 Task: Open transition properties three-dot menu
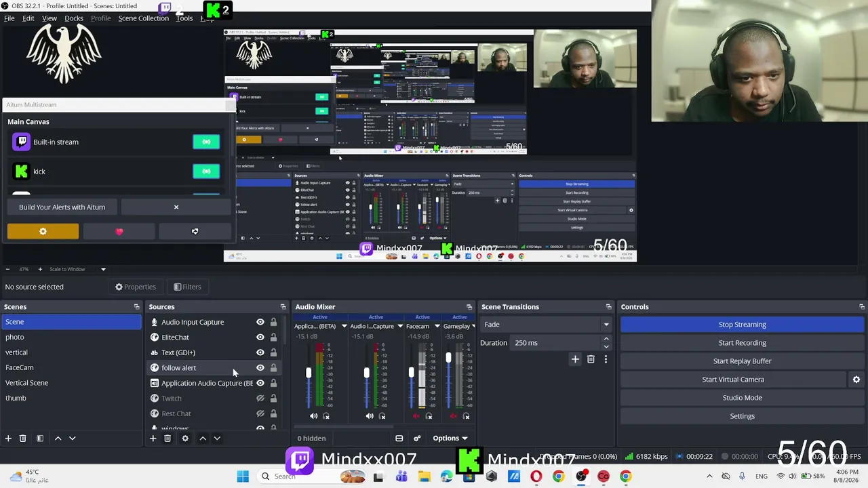[x=606, y=359]
